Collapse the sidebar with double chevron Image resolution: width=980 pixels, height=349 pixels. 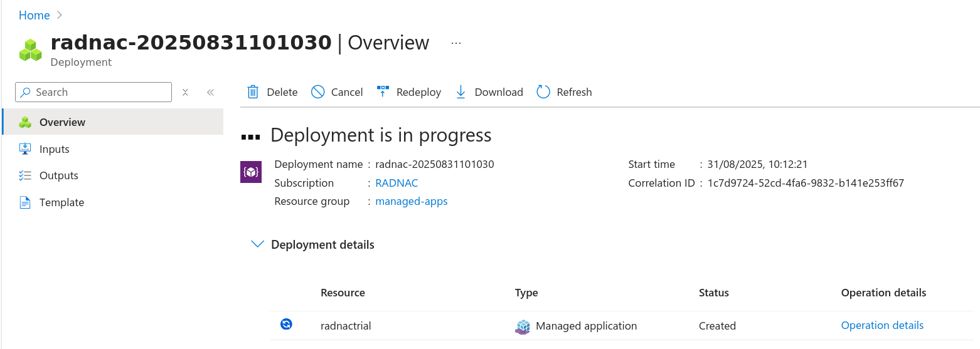point(210,92)
